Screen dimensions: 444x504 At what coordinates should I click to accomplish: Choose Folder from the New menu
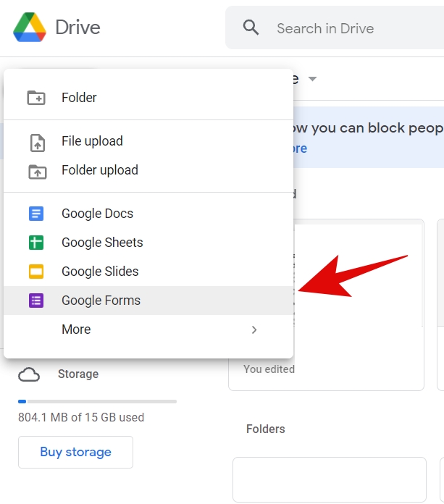(x=148, y=97)
